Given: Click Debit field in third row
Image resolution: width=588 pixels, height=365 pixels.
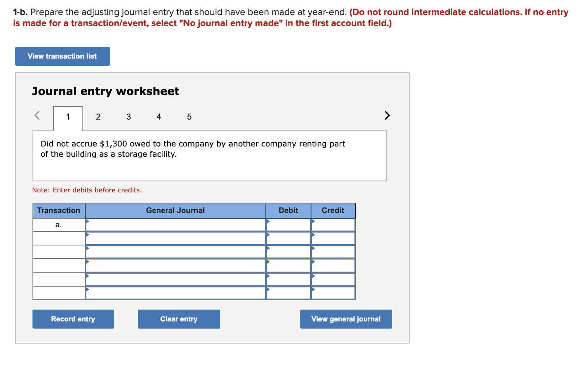Looking at the screenshot, I should click(288, 252).
